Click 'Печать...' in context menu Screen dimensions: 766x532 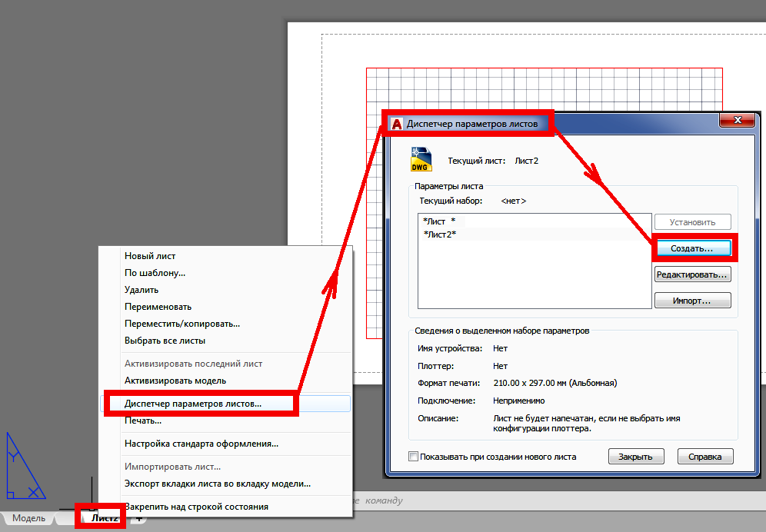coord(142,421)
